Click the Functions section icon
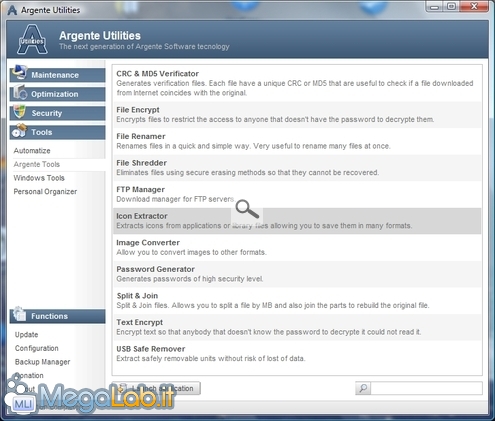 click(19, 314)
